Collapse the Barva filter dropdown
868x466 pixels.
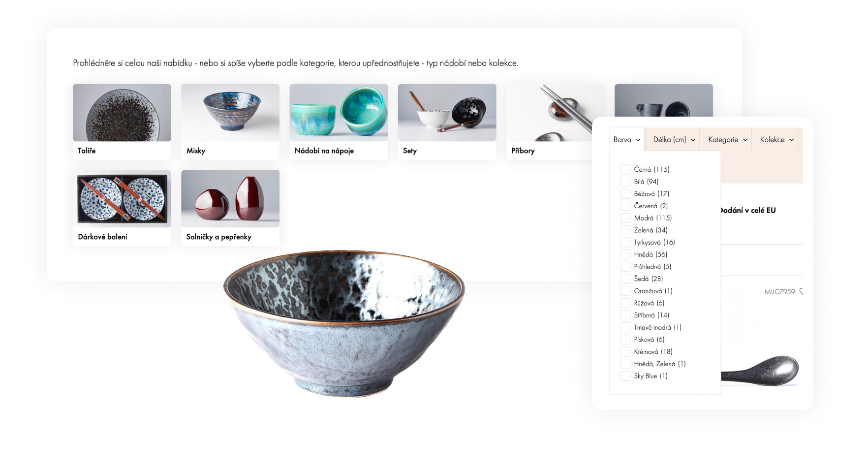627,140
